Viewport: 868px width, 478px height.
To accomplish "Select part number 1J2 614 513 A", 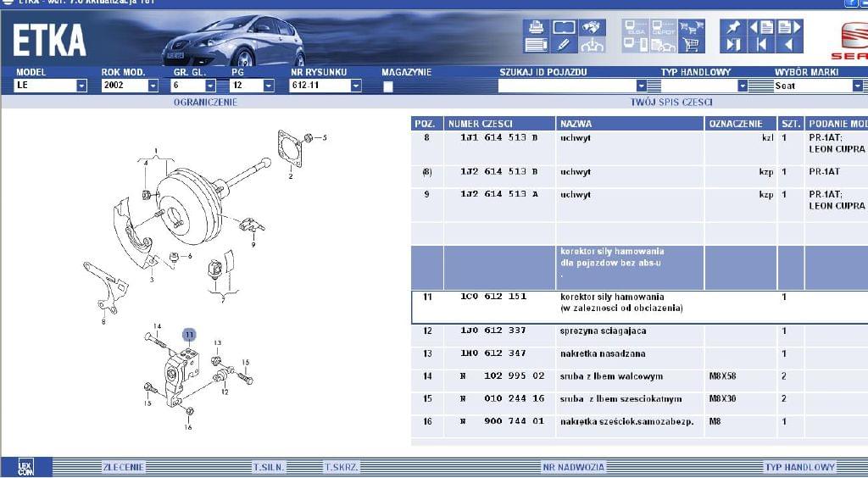I will point(498,194).
